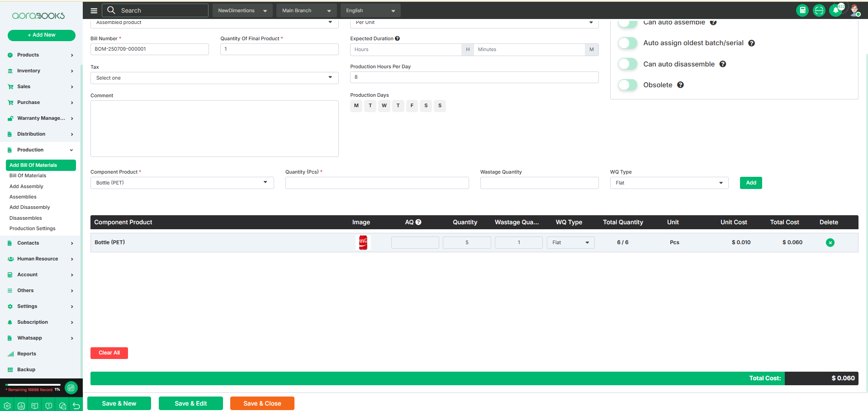Viewport: 868px width, 411px height.
Task: Click Production Hours Per Day field
Action: click(474, 77)
